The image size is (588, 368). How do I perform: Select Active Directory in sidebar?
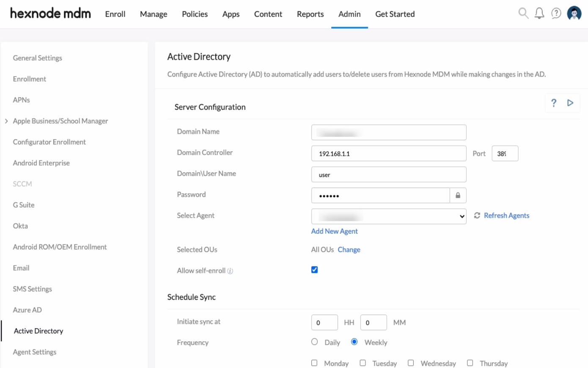pyautogui.click(x=38, y=331)
